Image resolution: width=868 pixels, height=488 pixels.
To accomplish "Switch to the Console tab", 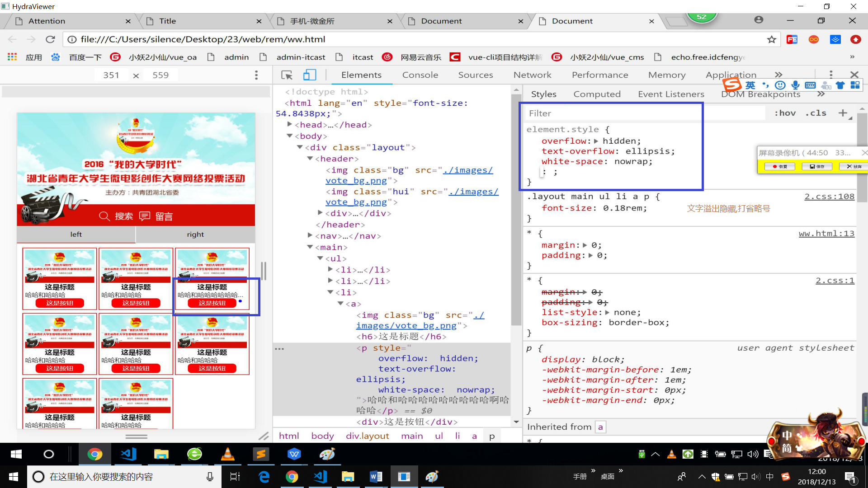I will click(x=420, y=75).
